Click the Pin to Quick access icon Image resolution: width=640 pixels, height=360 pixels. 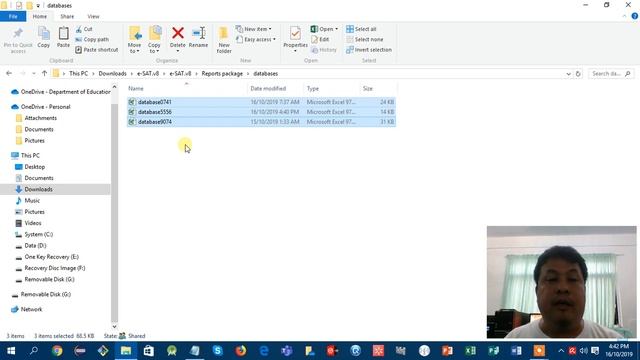tap(18, 40)
